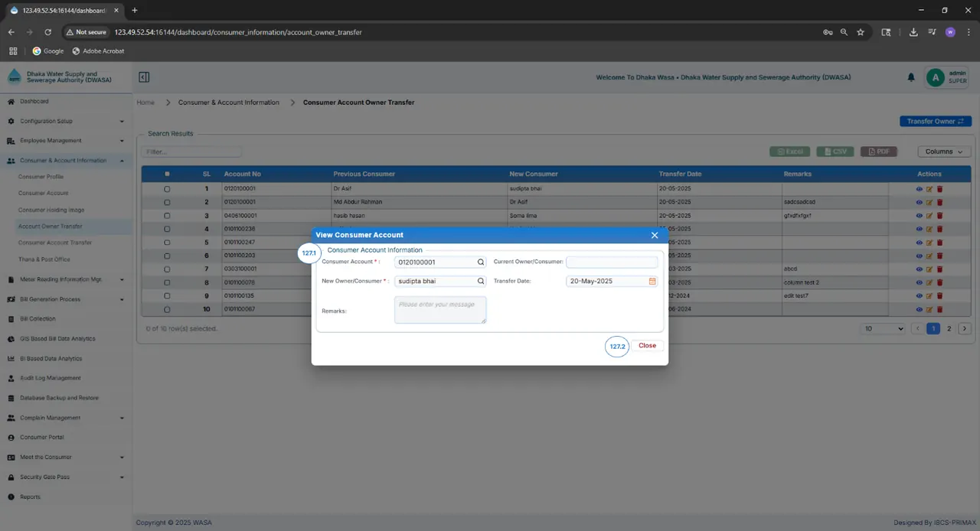Expand Complain Management menu
This screenshot has height=531, width=980.
66,418
